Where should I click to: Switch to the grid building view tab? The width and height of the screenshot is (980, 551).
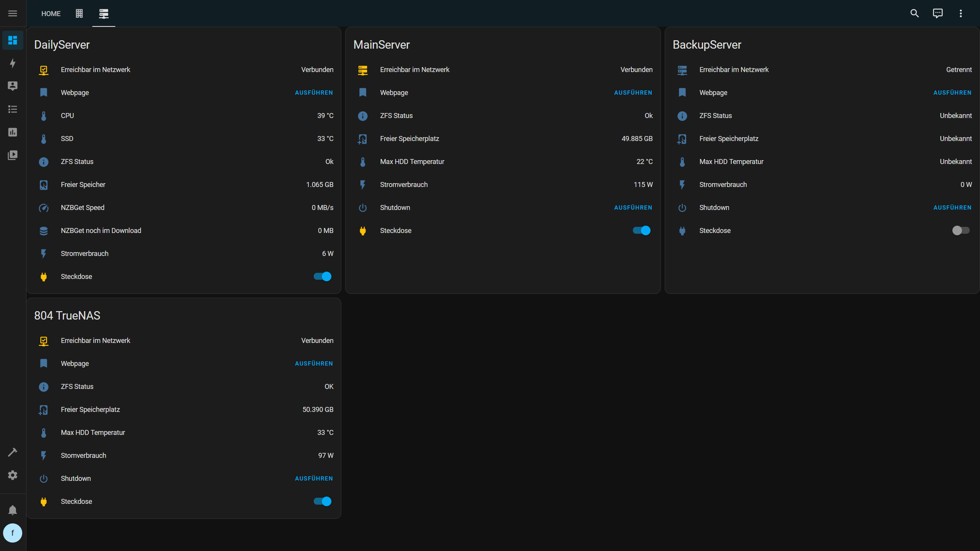79,13
